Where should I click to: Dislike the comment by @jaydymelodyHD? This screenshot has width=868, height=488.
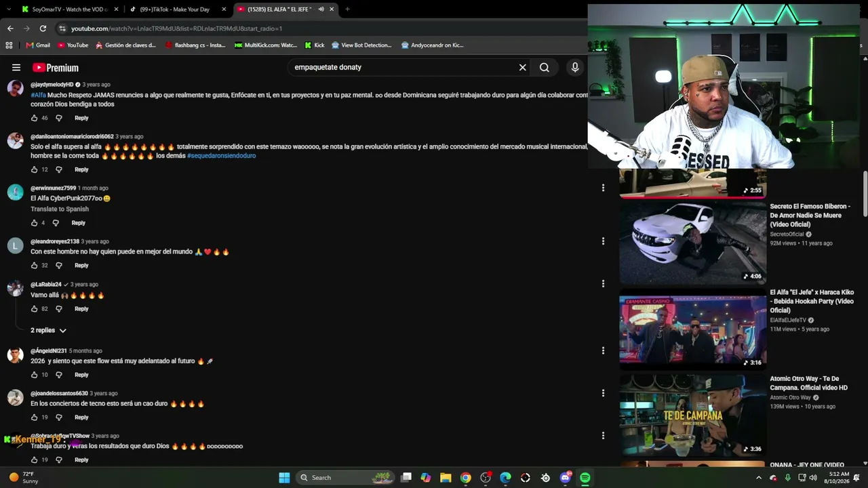[x=59, y=118]
